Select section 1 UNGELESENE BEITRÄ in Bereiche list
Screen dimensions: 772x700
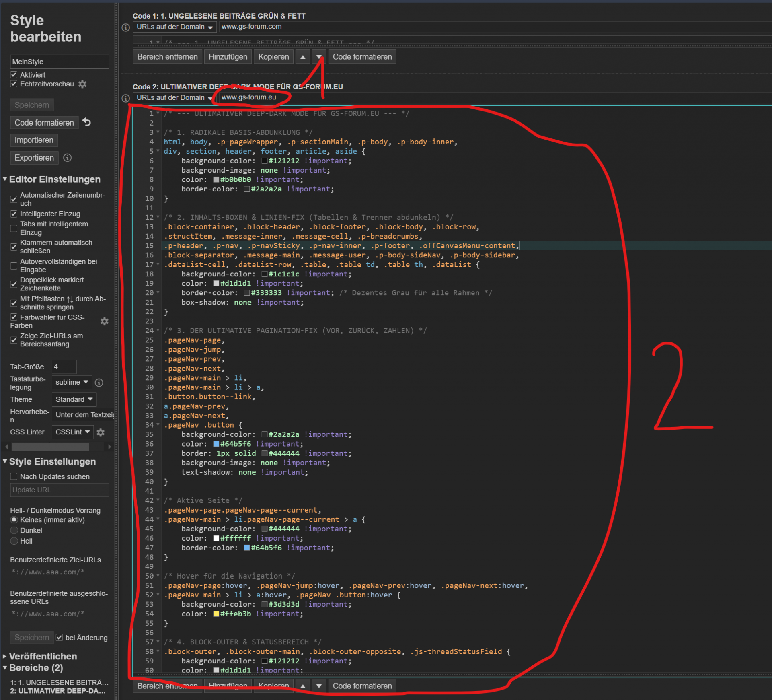[x=59, y=682]
